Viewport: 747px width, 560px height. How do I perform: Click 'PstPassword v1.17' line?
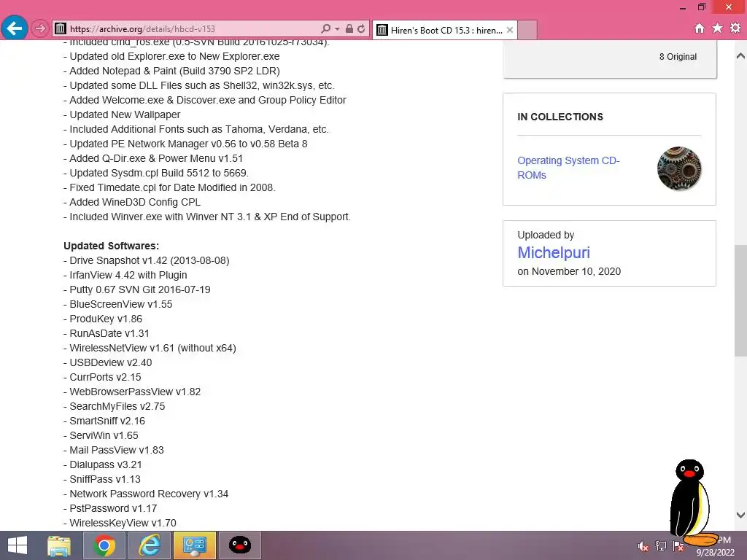click(110, 508)
